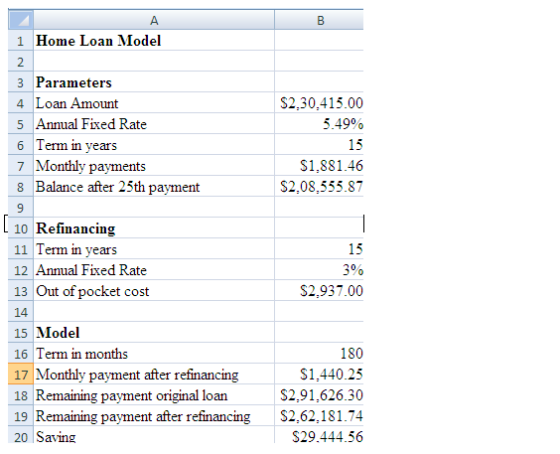Select 'Remaining payment original loan' cell
The image size is (560, 454).
click(154, 395)
